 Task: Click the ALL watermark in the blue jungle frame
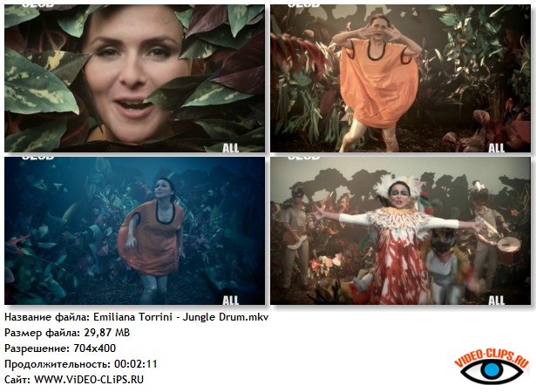(231, 301)
